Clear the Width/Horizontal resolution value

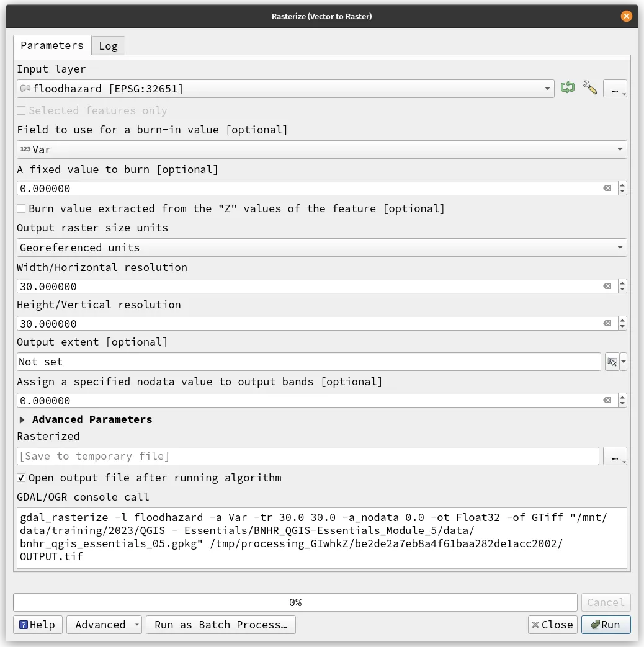pyautogui.click(x=607, y=286)
